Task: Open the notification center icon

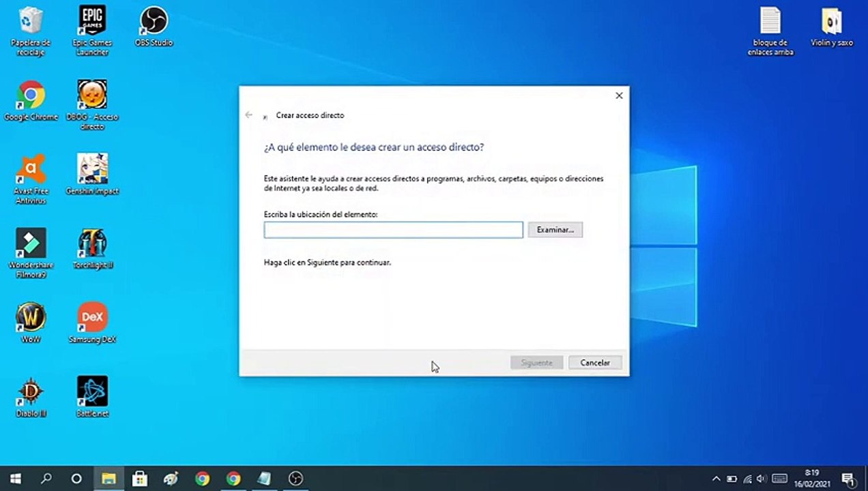Action: pos(848,479)
